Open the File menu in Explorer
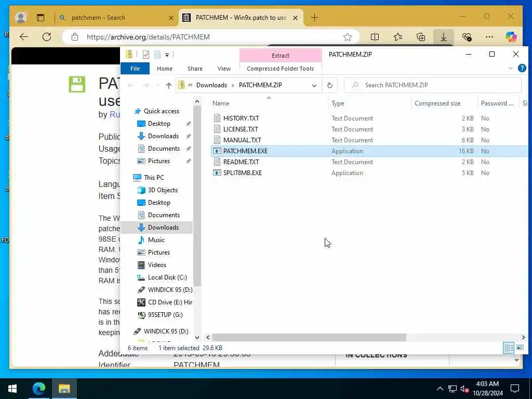The width and height of the screenshot is (532, 399). (135, 69)
